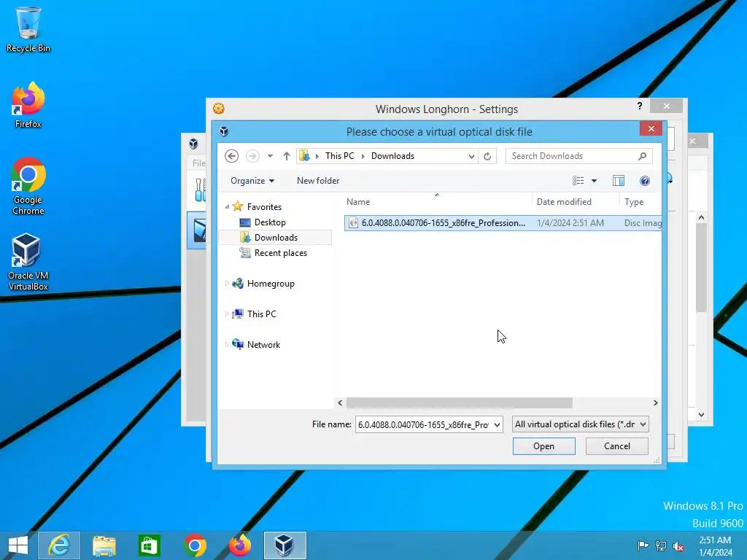This screenshot has width=747, height=560.
Task: Click the search magnifier in the Search Downloads box
Action: pos(642,156)
